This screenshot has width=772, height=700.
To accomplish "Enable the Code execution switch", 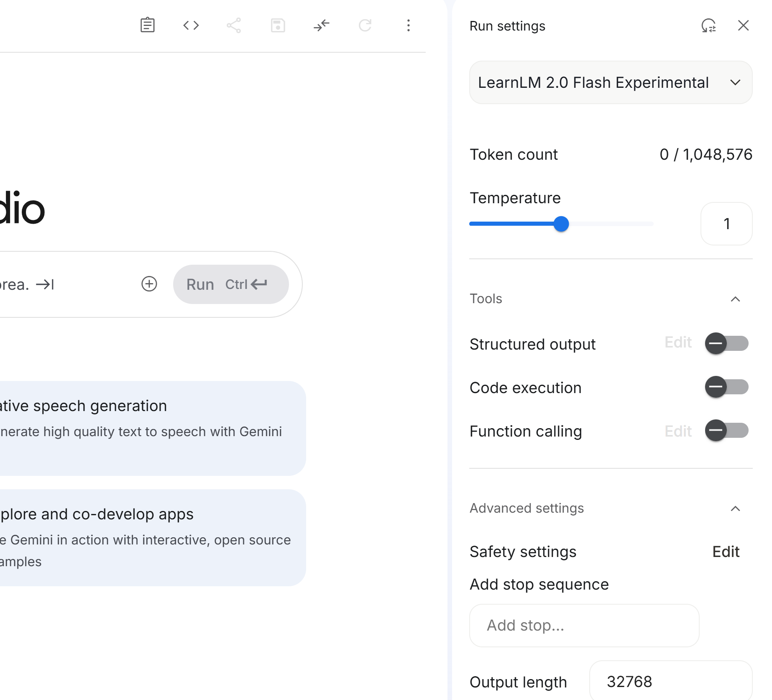I will point(726,387).
